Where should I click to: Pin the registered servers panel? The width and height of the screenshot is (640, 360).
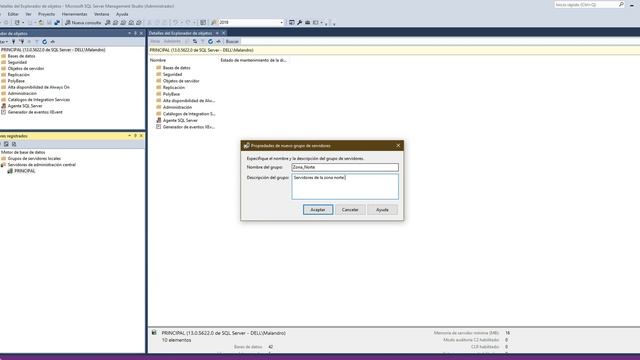coord(136,136)
